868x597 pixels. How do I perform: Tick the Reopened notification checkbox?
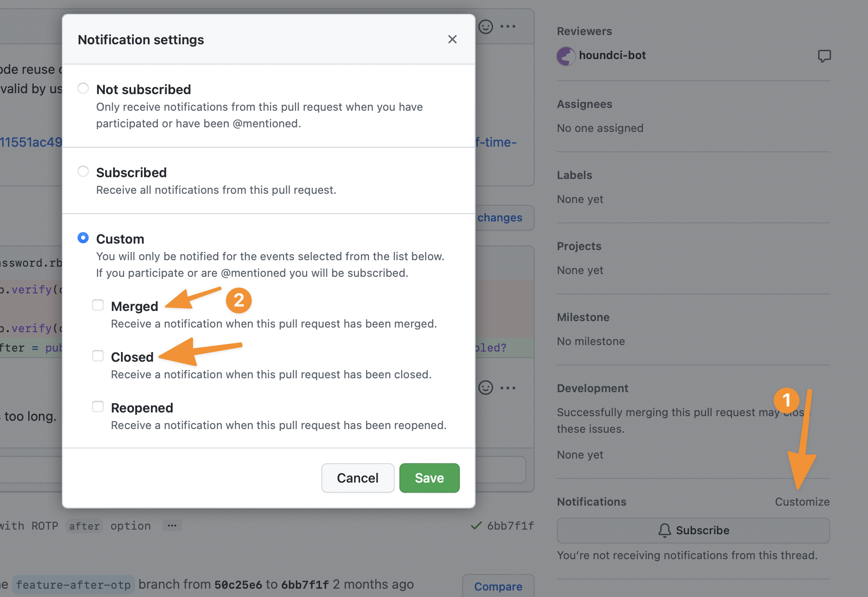(x=98, y=406)
